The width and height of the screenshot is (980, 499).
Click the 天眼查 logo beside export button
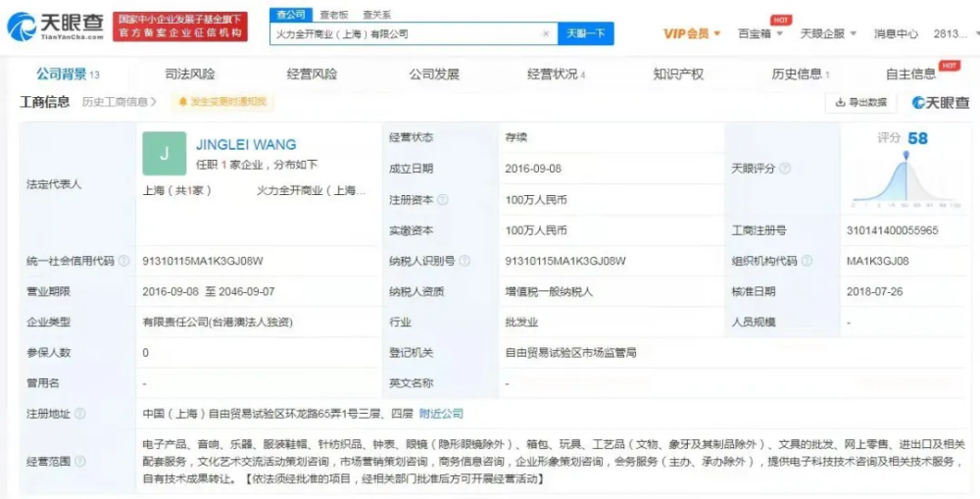click(940, 103)
